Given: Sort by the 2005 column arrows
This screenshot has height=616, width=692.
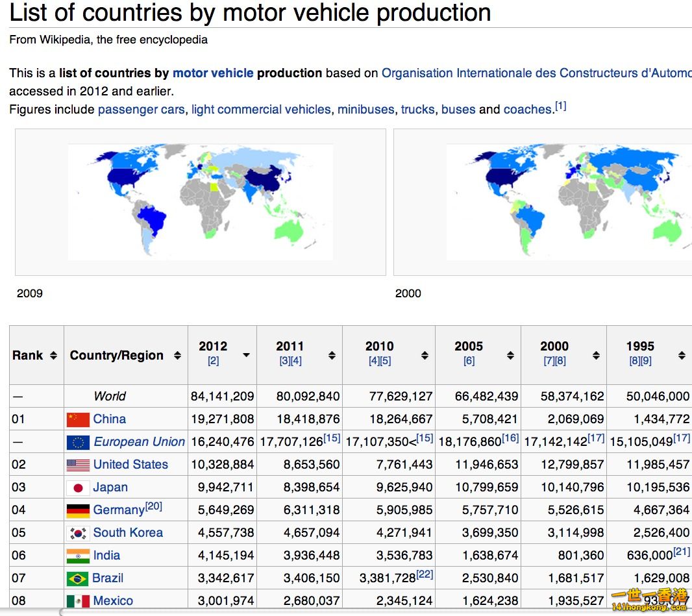Looking at the screenshot, I should click(510, 355).
